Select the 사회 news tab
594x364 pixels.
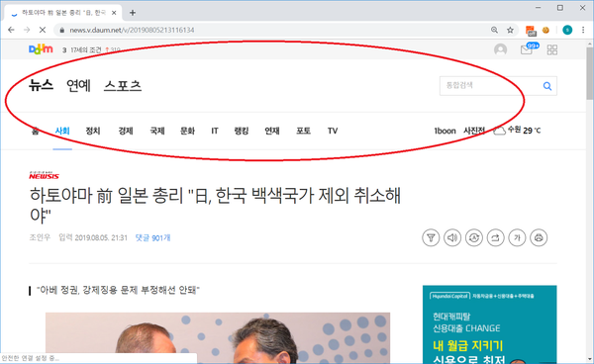point(62,131)
